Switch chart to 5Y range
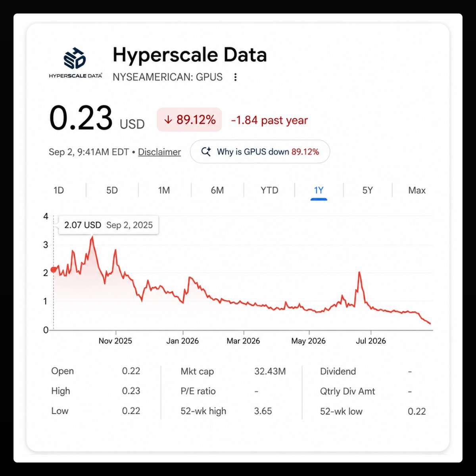Image resolution: width=476 pixels, height=476 pixels. (x=368, y=190)
